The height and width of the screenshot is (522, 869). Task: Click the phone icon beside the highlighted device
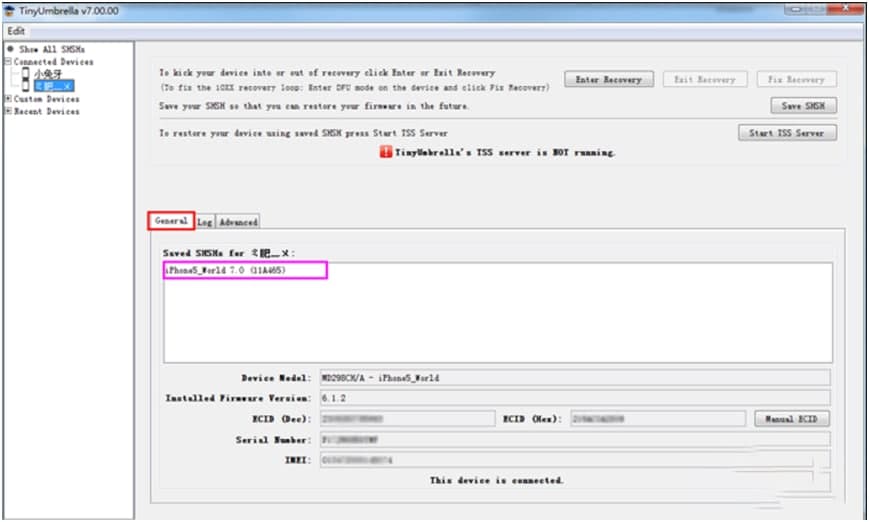(x=25, y=86)
